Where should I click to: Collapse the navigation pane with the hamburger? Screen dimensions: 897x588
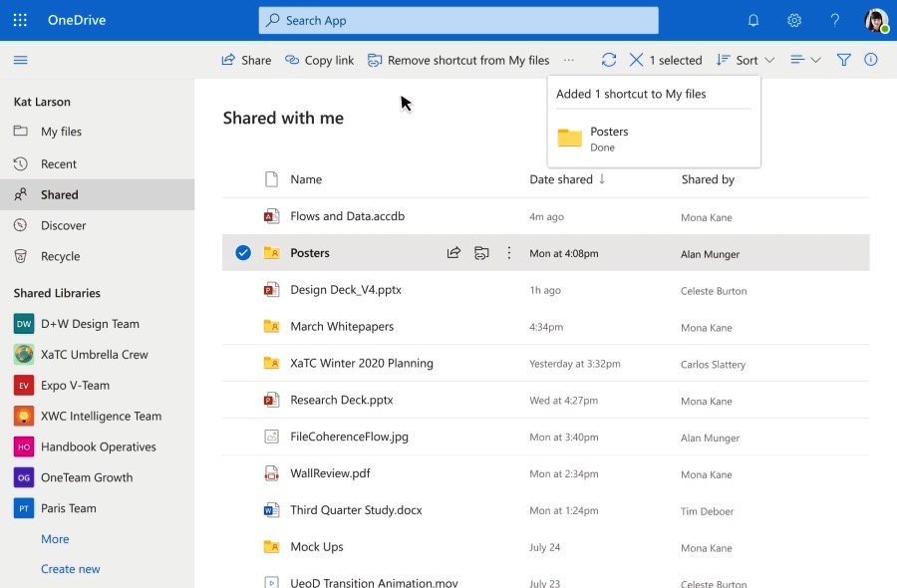pos(20,60)
